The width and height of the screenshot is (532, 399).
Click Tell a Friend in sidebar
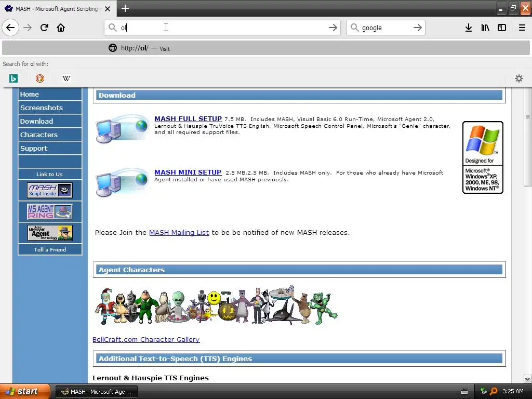tap(50, 249)
